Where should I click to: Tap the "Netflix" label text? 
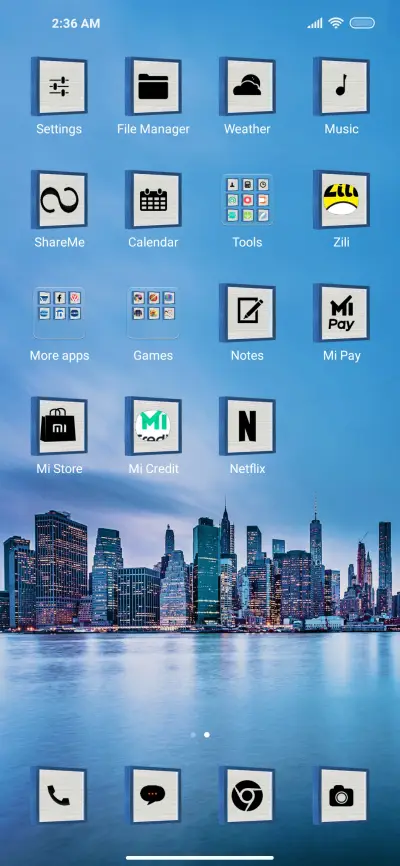coord(248,469)
